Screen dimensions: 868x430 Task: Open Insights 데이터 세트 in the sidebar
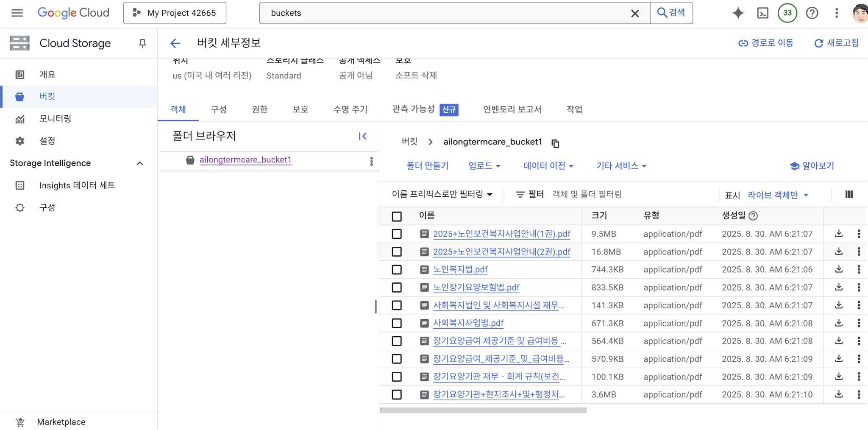click(79, 185)
